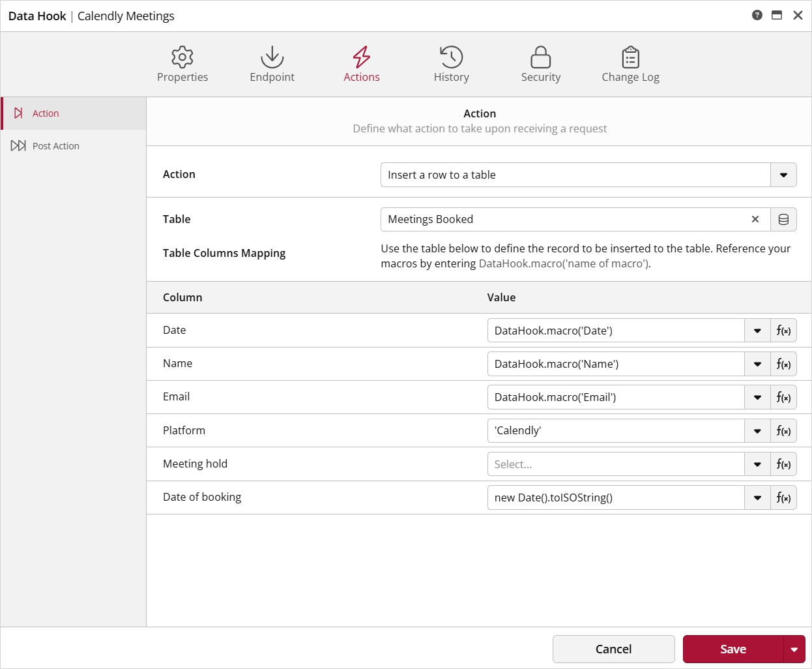Click the help question mark icon

point(757,15)
